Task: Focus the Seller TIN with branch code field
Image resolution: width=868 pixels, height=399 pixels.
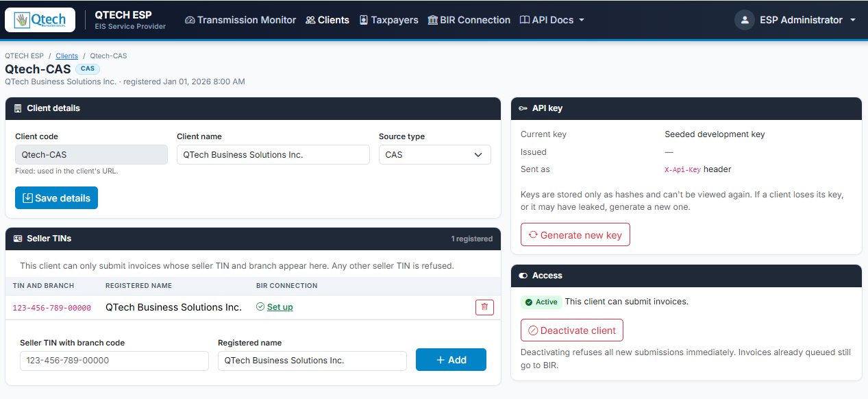Action: point(114,361)
